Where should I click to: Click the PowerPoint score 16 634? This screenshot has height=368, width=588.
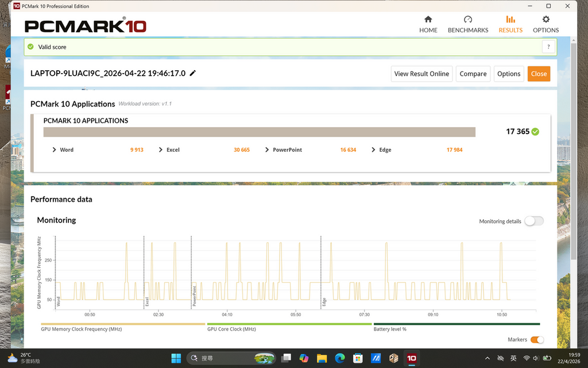(348, 149)
